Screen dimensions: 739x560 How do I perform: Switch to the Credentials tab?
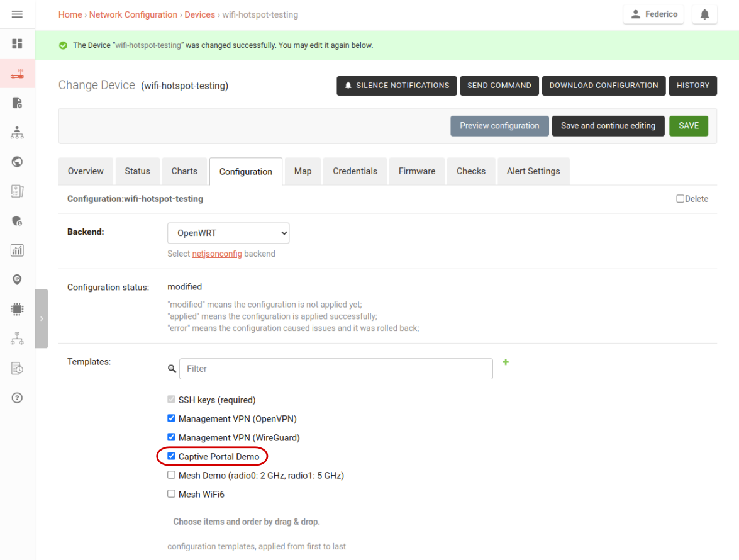coord(355,171)
